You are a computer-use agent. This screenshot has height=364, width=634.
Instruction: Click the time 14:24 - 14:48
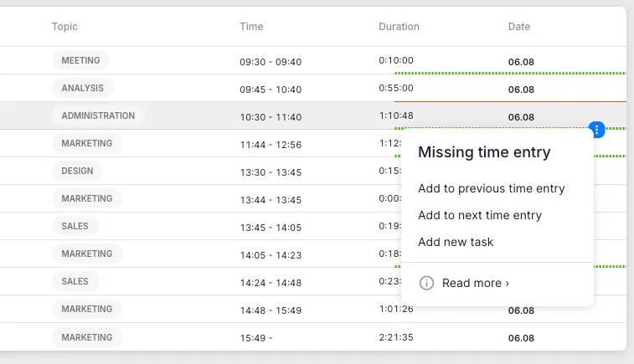pos(271,283)
